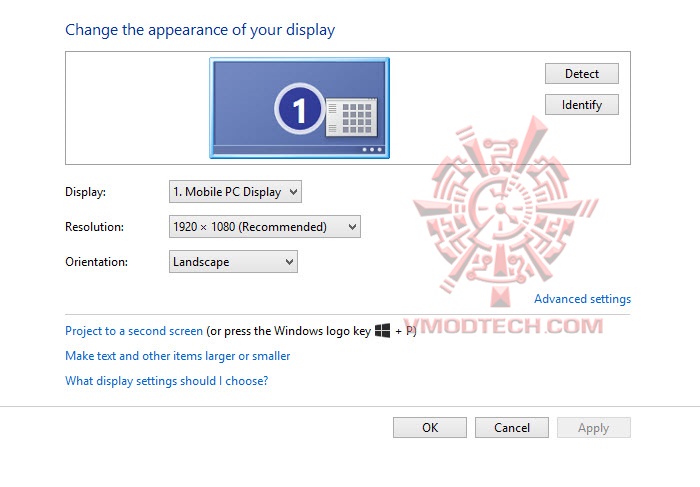
Task: Open What display settings should I choose help link
Action: pos(167,381)
